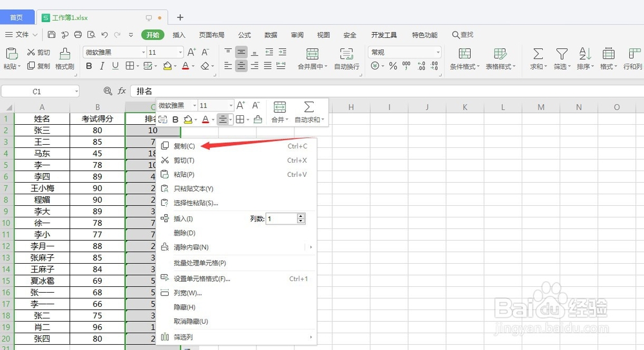Image resolution: width=644 pixels, height=350 pixels.
Task: Click the plus button to add new tab
Action: (x=180, y=17)
